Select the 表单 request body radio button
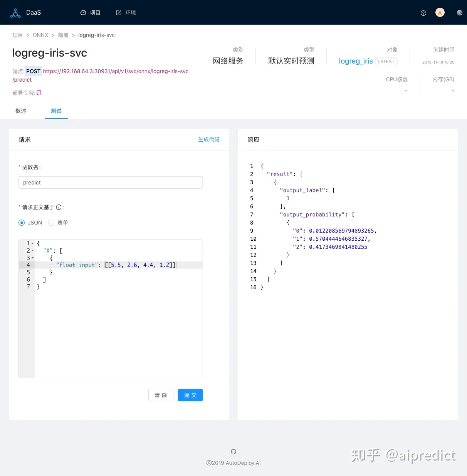Viewport: 467px width, 476px height. pos(51,223)
